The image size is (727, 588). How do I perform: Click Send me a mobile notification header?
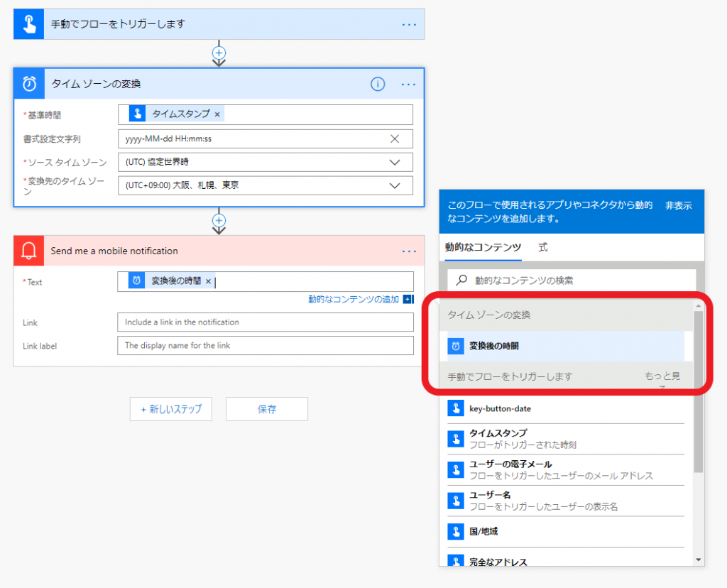coord(114,251)
